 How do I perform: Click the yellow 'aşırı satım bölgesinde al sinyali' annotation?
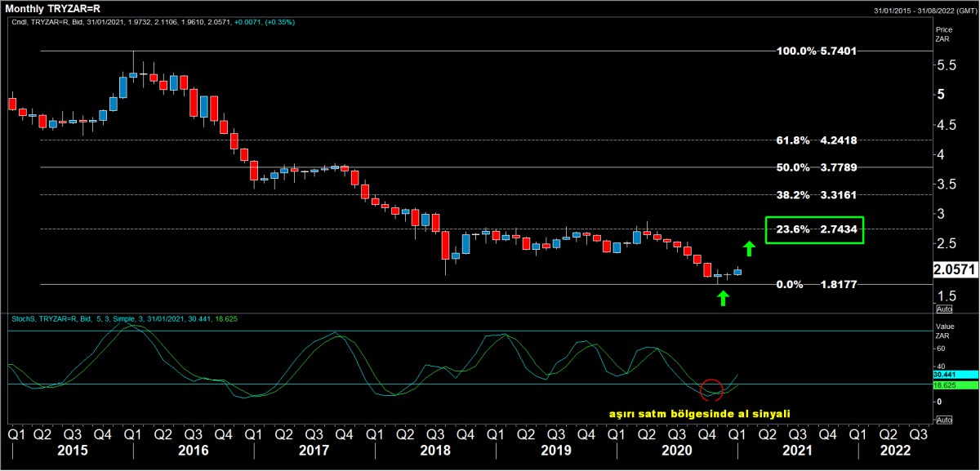coord(700,414)
